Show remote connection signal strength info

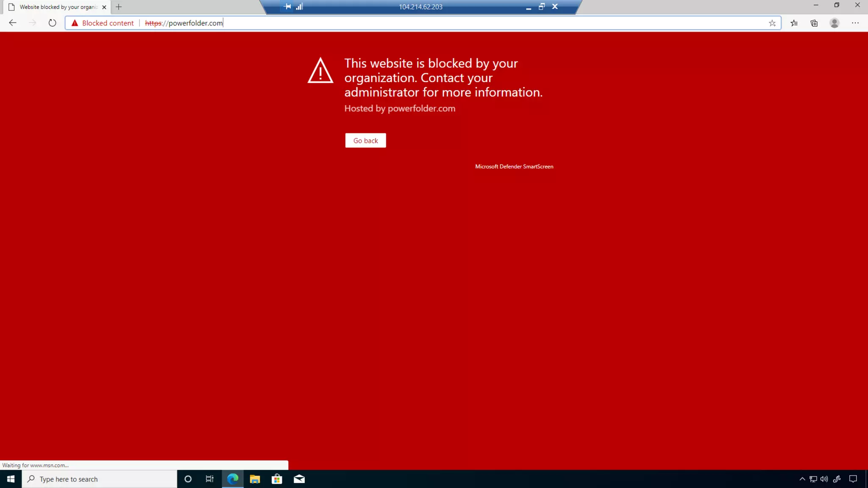coord(299,6)
